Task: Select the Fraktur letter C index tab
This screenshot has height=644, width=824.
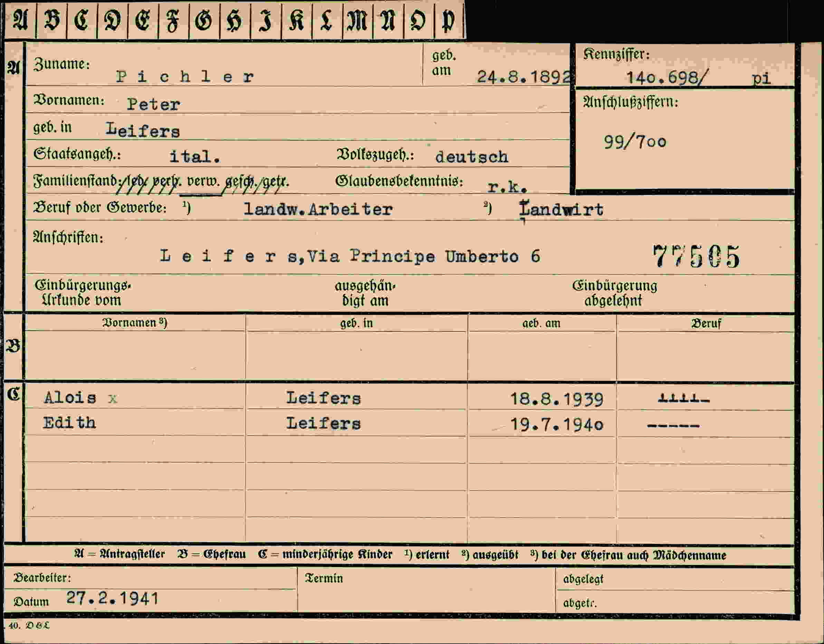Action: pos(82,20)
